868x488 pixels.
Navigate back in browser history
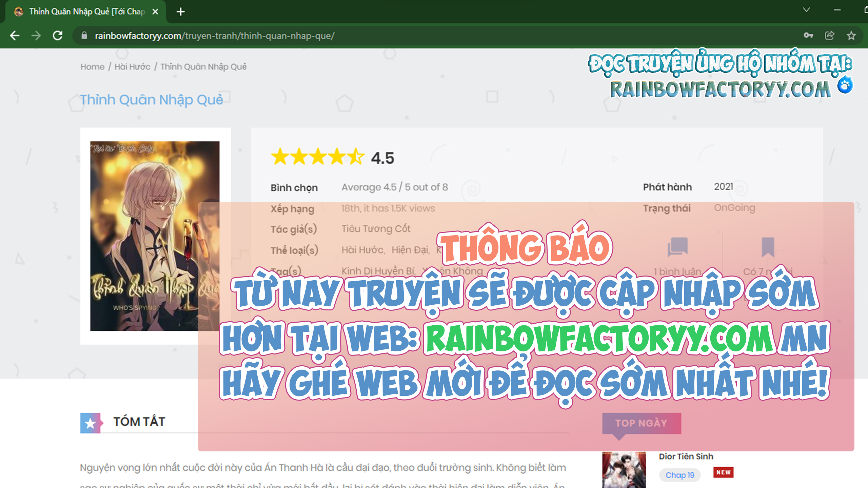[14, 35]
